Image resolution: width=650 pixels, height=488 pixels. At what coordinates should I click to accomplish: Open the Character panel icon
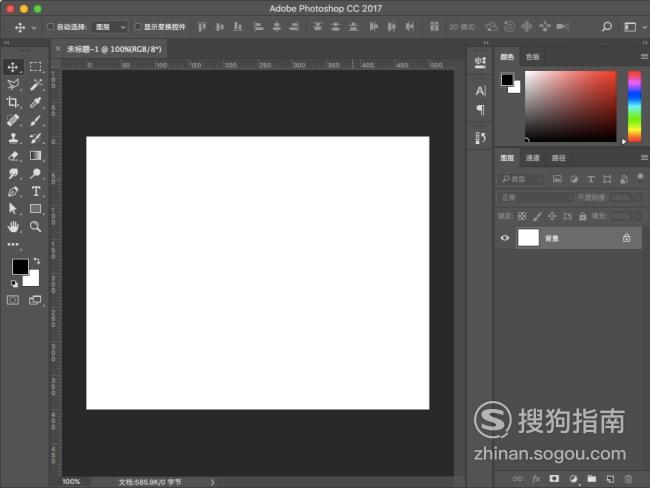click(x=480, y=91)
